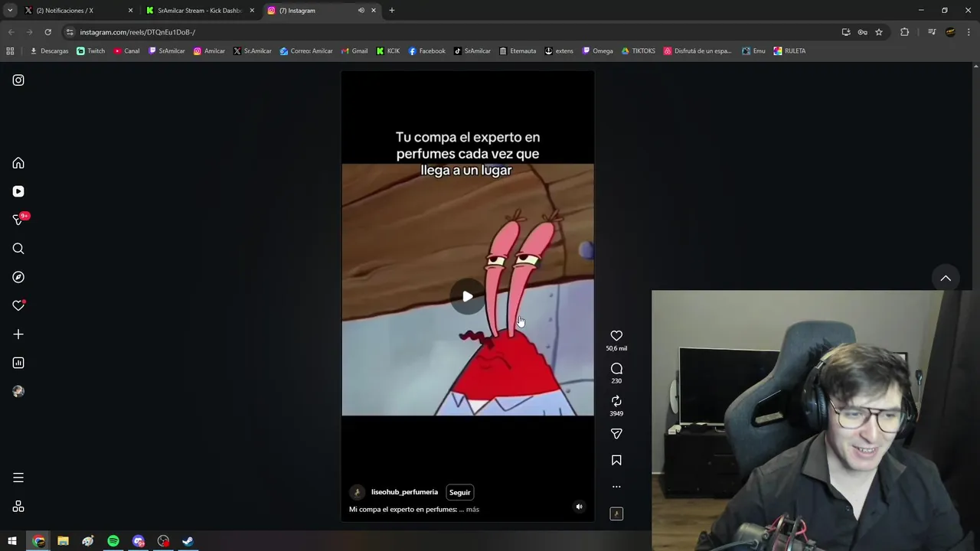Reload the page
The width and height of the screenshot is (980, 551).
(47, 32)
